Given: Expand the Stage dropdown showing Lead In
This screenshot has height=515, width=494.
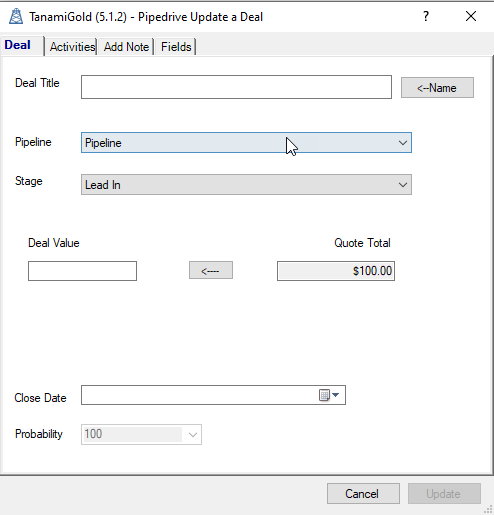Looking at the screenshot, I should pyautogui.click(x=246, y=184).
